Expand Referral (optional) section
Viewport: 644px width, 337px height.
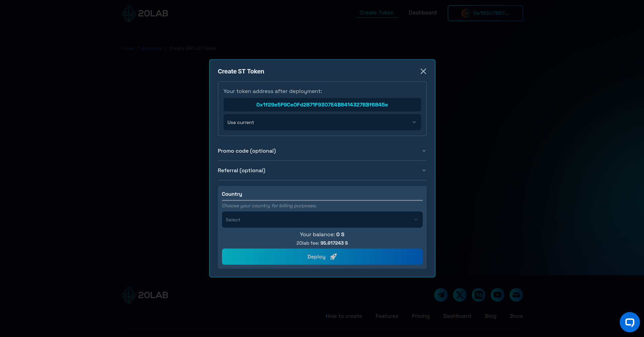pos(322,171)
